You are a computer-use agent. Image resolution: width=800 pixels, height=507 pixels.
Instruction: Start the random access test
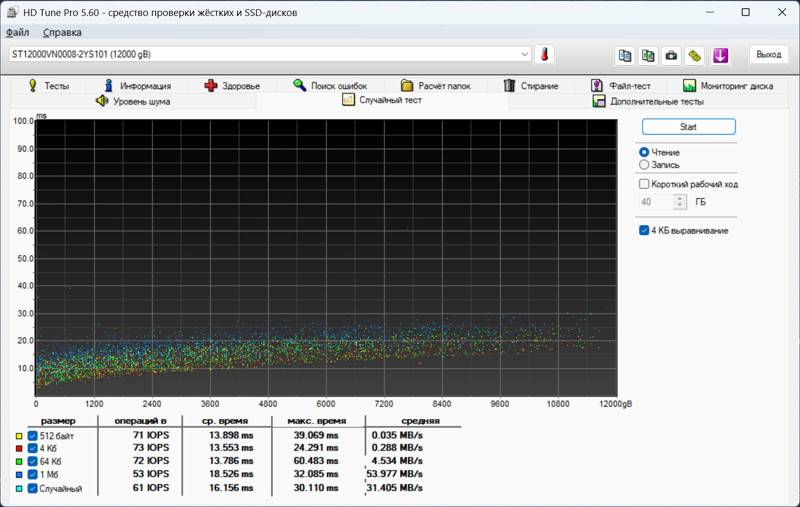click(x=688, y=127)
